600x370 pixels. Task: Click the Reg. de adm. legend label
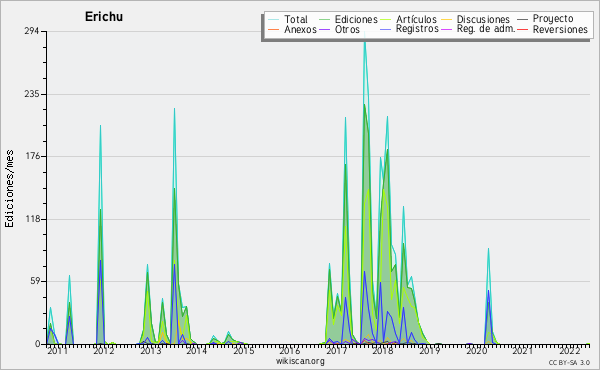coord(486,29)
